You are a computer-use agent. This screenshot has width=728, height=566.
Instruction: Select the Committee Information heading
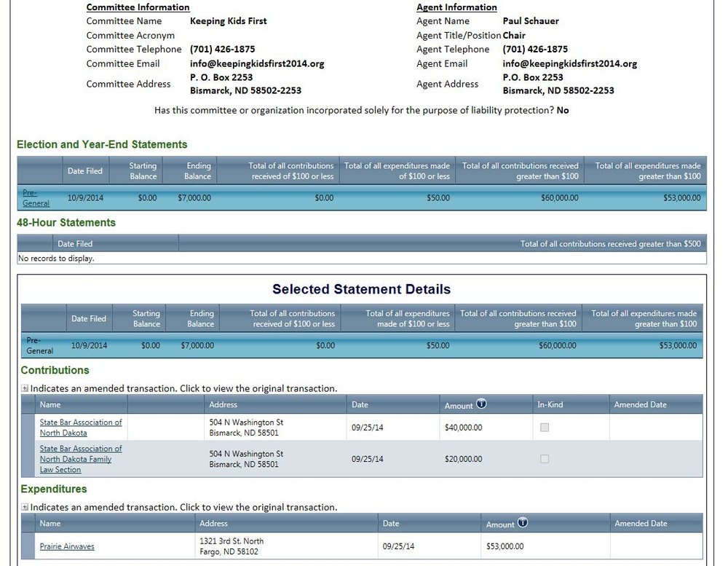[x=138, y=7]
